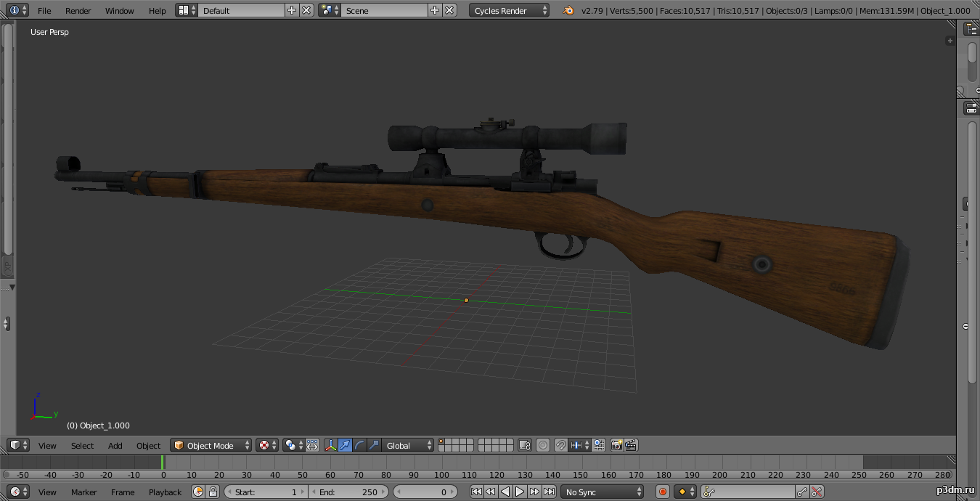Open the Cycles Render engine dropdown
980x501 pixels.
click(510, 10)
